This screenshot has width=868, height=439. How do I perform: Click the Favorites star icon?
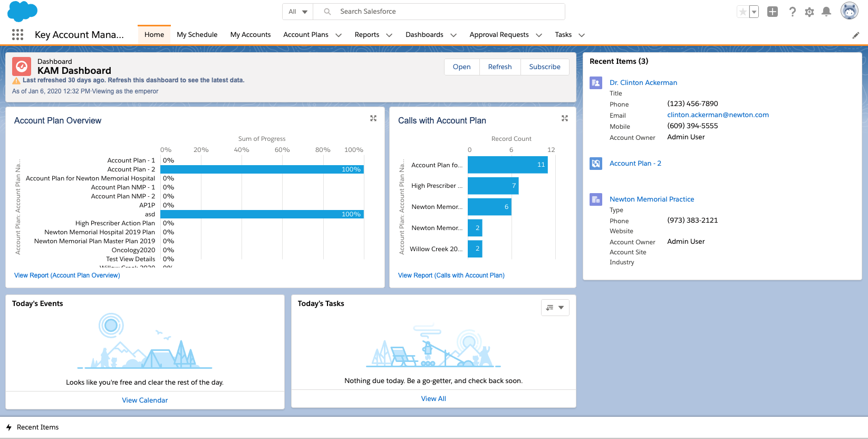[742, 12]
